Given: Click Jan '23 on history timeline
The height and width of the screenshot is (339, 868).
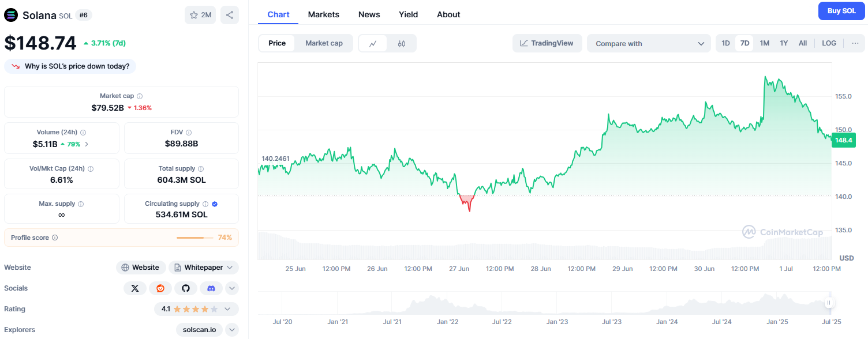Looking at the screenshot, I should click(x=558, y=322).
